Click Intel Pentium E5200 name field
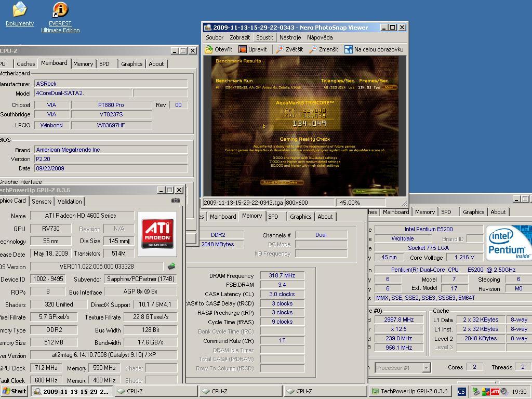532x399 pixels. tap(429, 229)
